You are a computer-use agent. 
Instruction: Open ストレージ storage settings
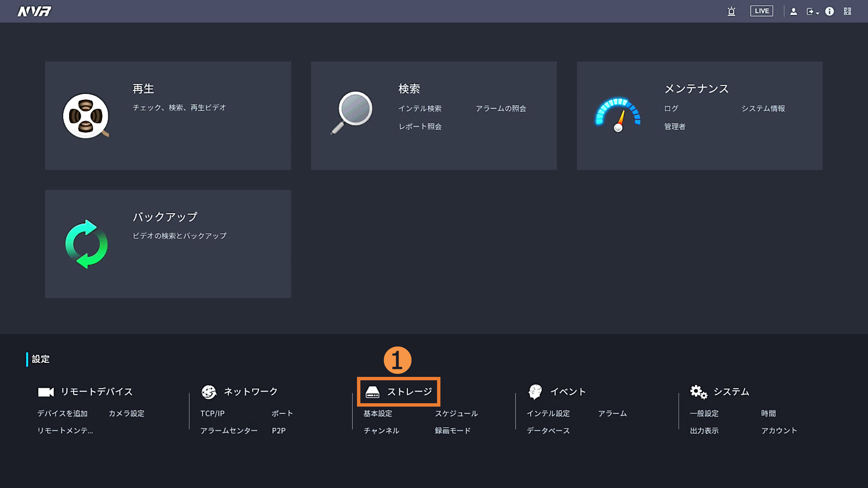399,392
